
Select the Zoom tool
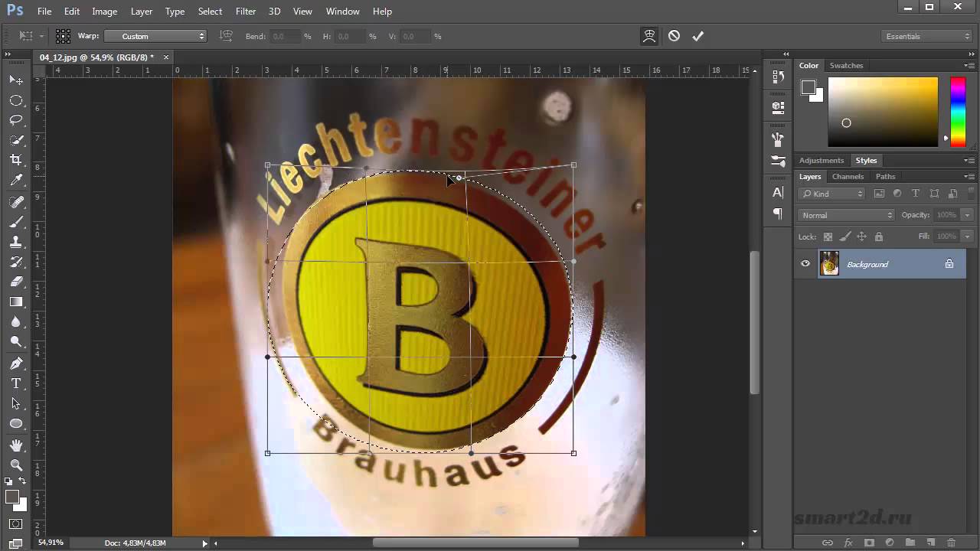(16, 465)
